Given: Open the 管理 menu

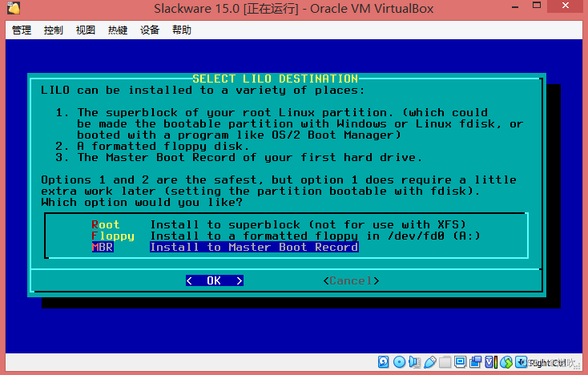Looking at the screenshot, I should click(22, 30).
